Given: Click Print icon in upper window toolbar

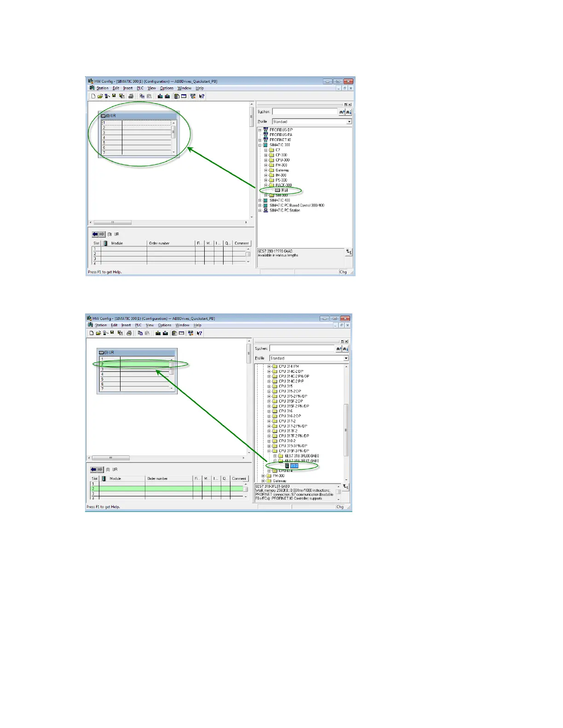Looking at the screenshot, I should pyautogui.click(x=131, y=96).
